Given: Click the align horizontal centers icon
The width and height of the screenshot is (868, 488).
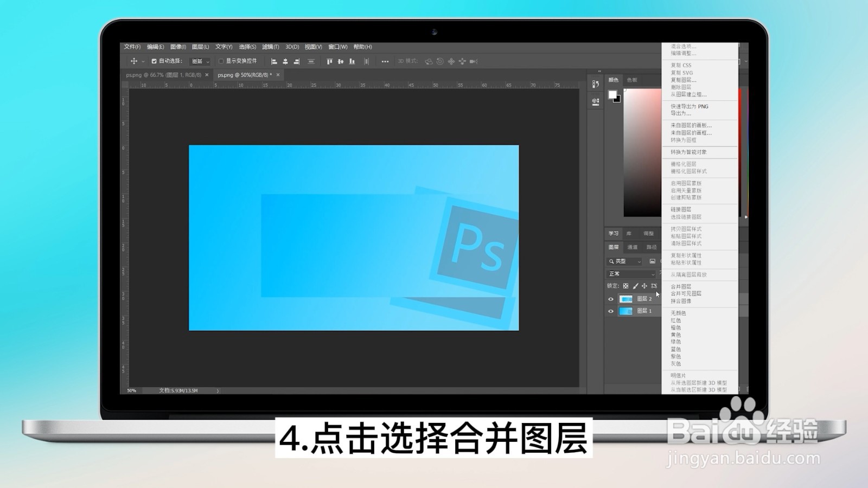Looking at the screenshot, I should point(285,62).
